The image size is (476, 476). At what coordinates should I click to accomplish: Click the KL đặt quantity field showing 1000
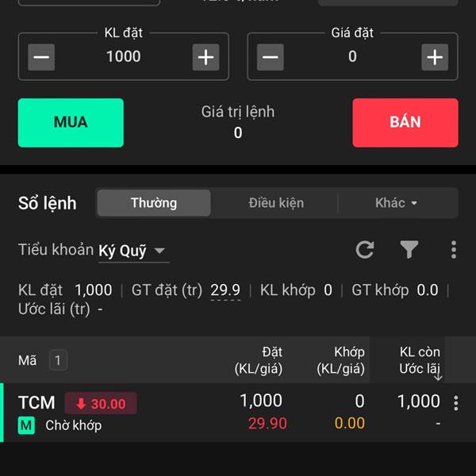(124, 57)
